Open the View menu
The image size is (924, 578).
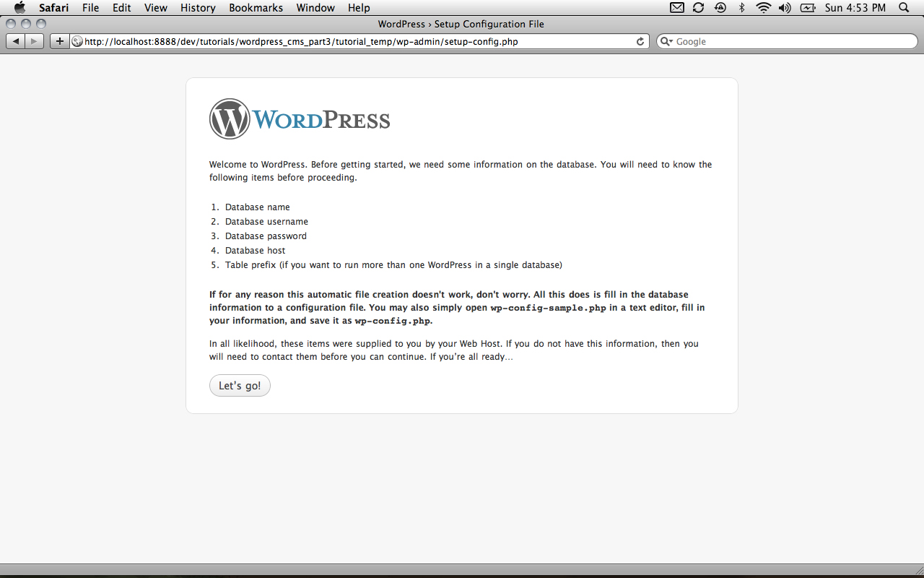[155, 8]
